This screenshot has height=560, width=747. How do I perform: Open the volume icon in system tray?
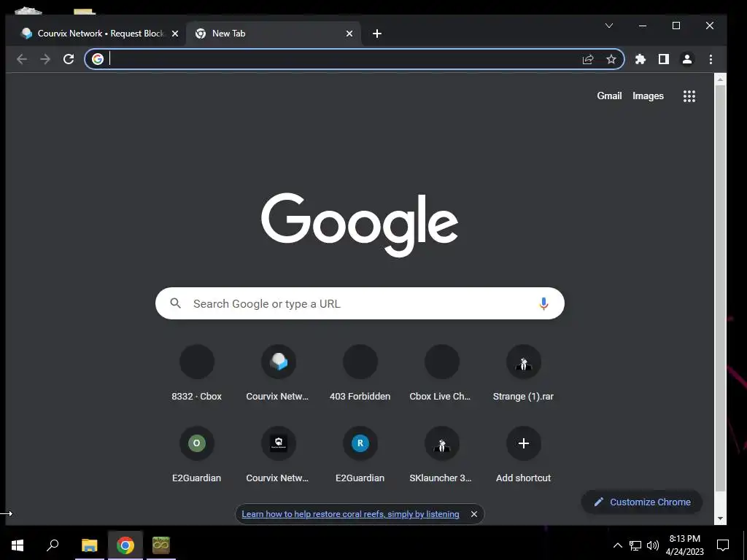click(653, 545)
